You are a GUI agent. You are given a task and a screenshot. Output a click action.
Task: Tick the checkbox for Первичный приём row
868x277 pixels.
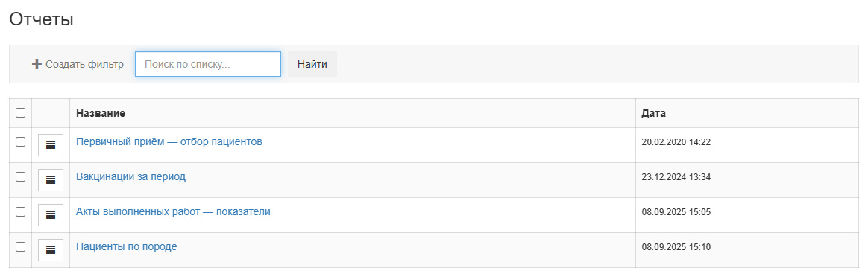(20, 142)
